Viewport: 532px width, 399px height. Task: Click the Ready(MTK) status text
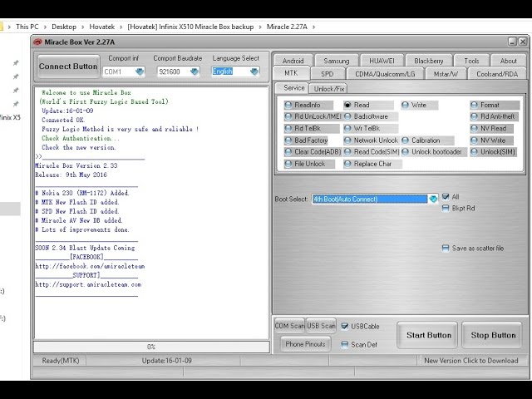[x=61, y=360]
